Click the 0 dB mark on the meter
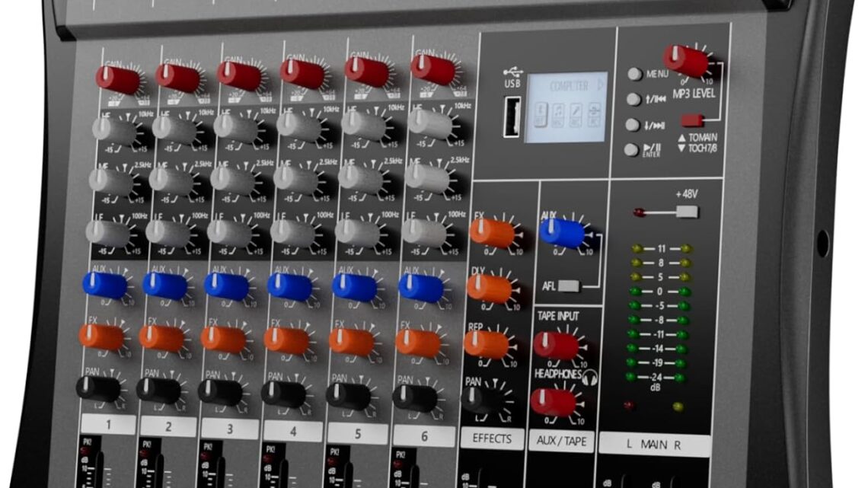 (659, 291)
